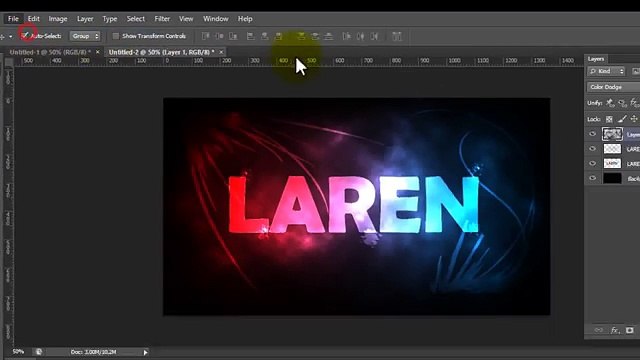Click Distribute vertical centers icon

pos(315,36)
